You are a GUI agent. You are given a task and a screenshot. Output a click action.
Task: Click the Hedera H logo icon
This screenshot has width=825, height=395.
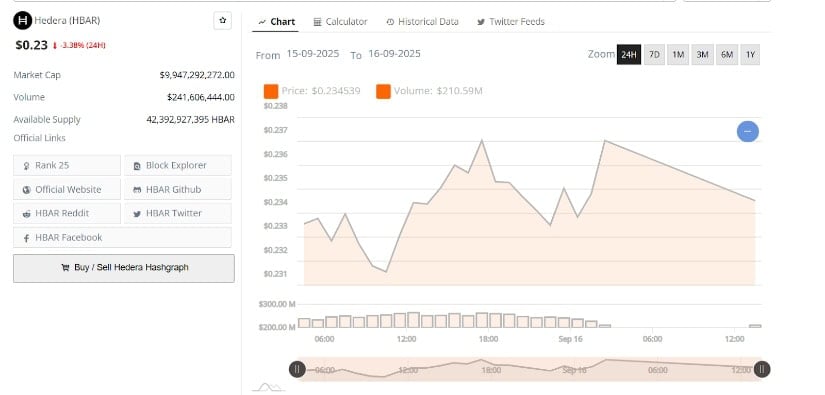(23, 21)
